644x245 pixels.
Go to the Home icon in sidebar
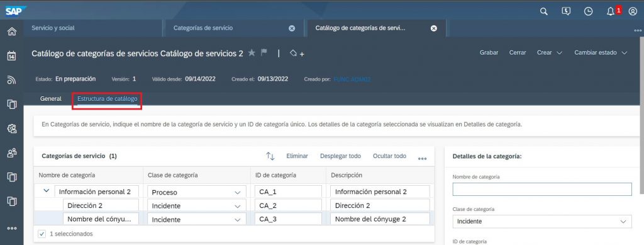[12, 31]
